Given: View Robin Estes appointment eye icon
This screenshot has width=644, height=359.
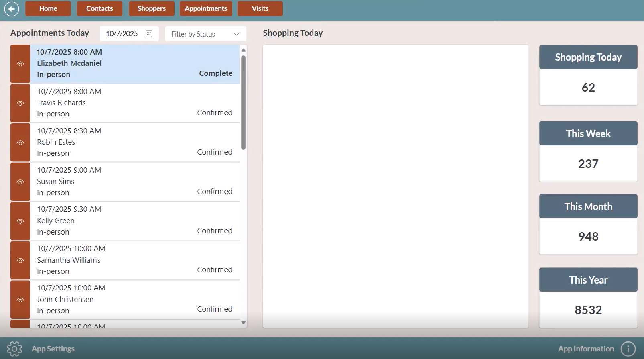Looking at the screenshot, I should click(20, 143).
